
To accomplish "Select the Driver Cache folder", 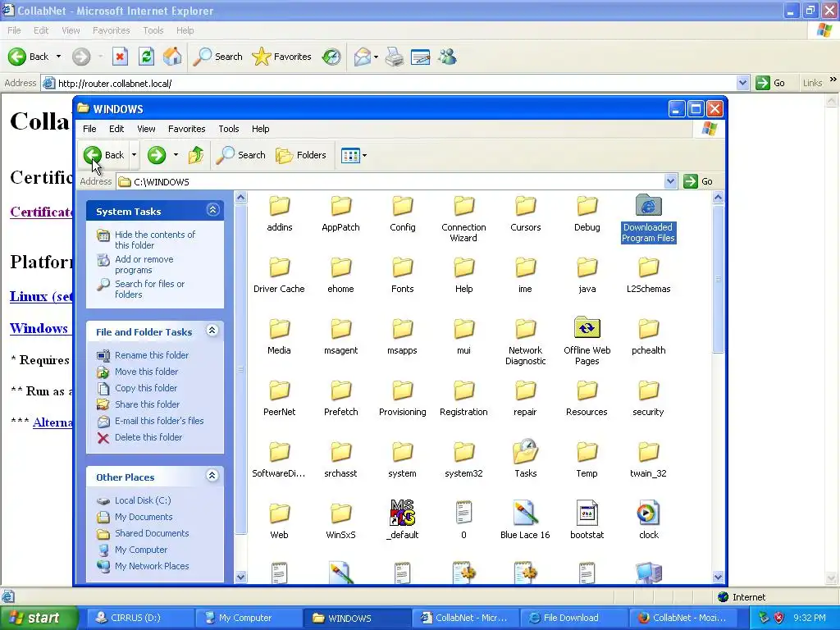I will pyautogui.click(x=279, y=274).
